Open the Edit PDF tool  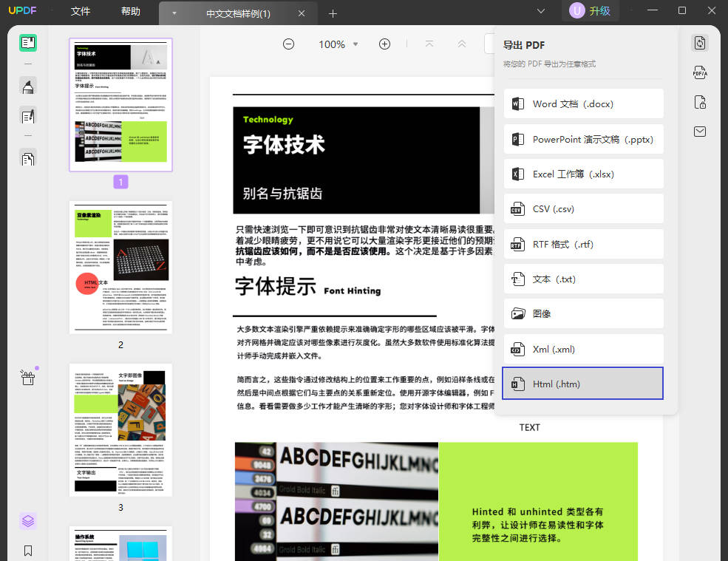pyautogui.click(x=28, y=116)
